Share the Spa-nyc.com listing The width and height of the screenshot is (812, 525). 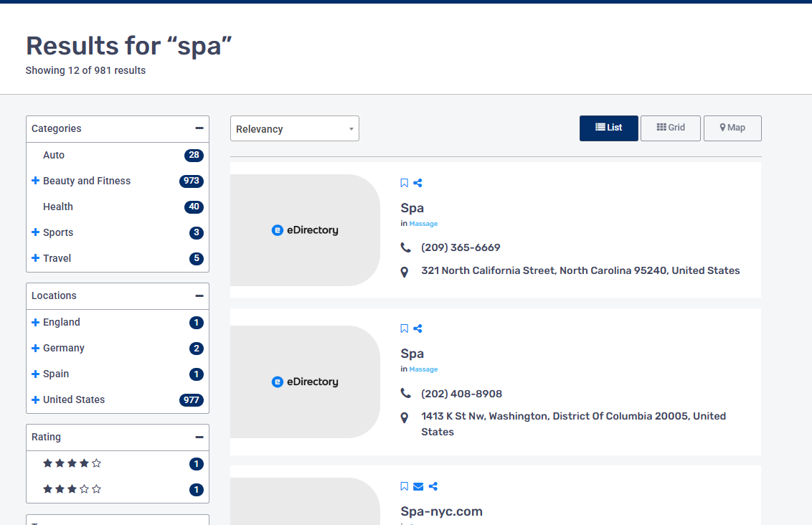tap(433, 486)
